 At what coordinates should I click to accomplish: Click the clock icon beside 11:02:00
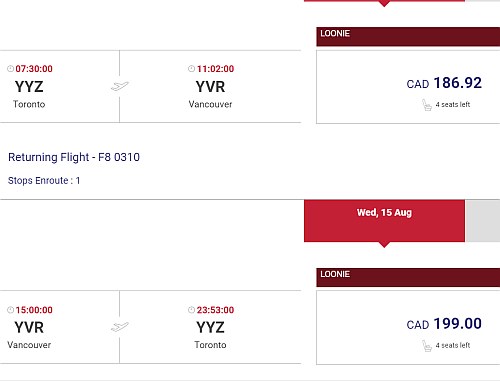[191, 69]
